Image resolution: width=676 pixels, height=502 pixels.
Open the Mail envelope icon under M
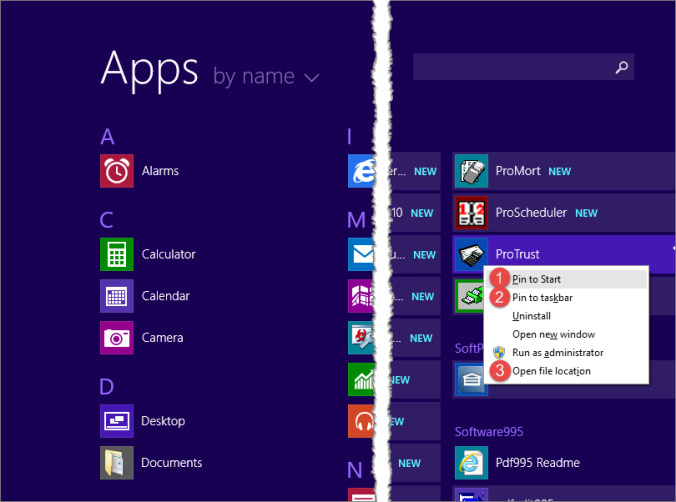coord(361,254)
